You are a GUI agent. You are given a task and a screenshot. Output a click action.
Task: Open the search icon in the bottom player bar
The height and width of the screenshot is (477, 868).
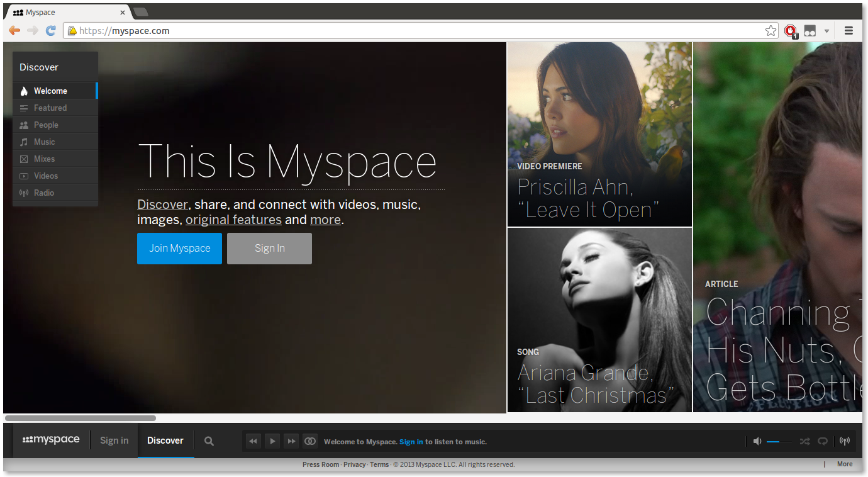(x=209, y=441)
